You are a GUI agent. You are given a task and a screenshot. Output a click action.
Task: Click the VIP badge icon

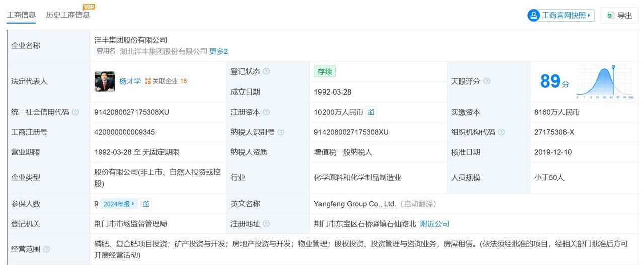click(x=89, y=7)
